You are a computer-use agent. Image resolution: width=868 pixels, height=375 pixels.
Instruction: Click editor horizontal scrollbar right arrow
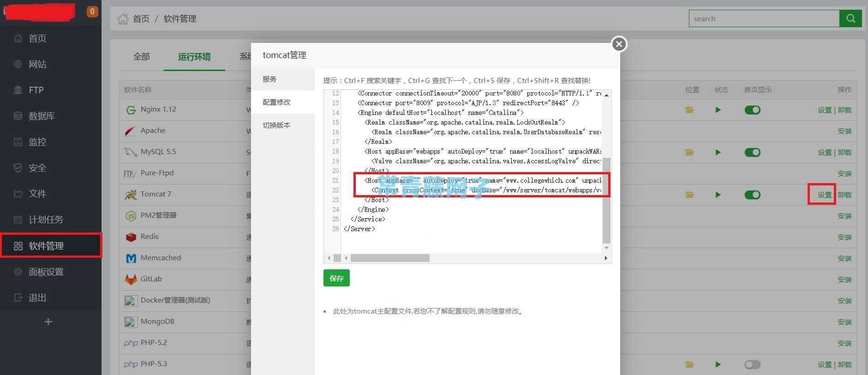606,258
